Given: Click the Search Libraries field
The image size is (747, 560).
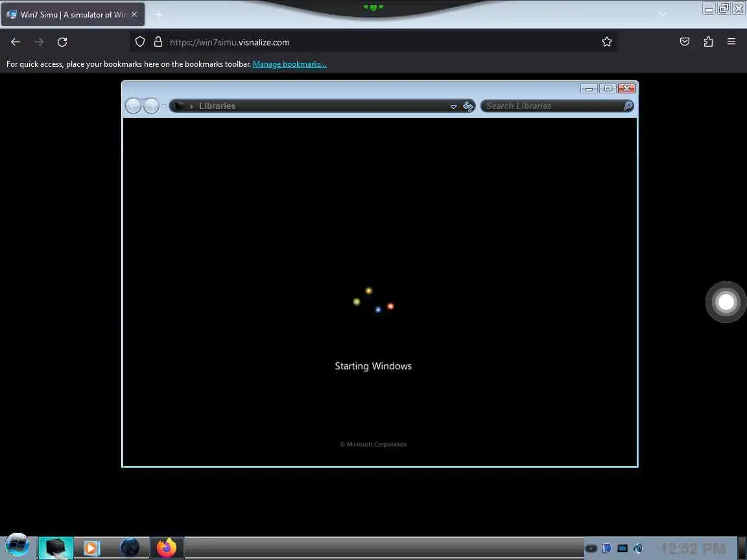Looking at the screenshot, I should point(556,106).
